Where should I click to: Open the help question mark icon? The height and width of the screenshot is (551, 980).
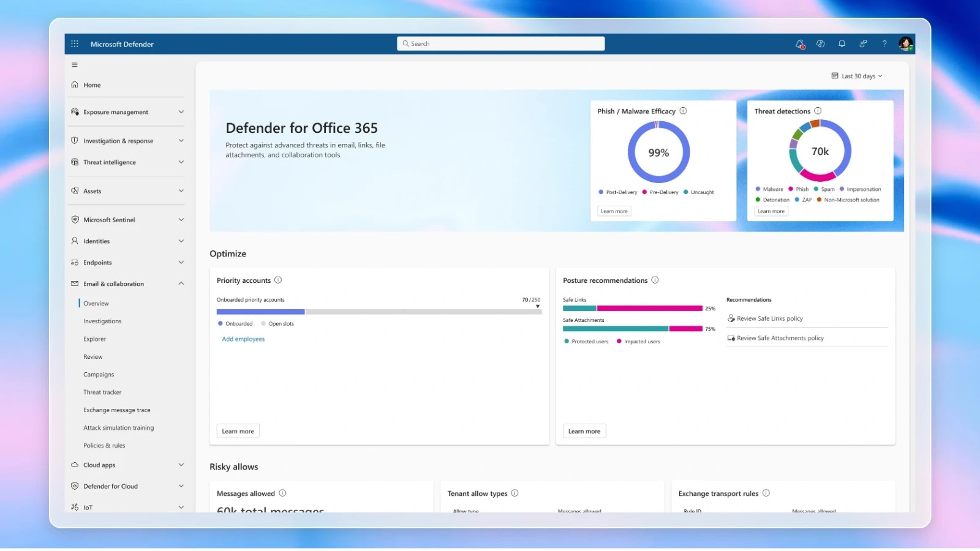tap(884, 44)
